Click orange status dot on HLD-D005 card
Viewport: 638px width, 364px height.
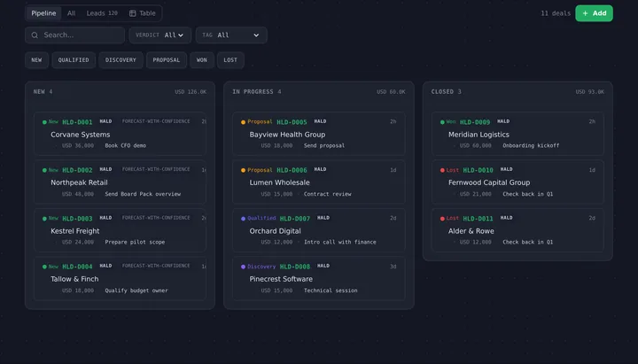(x=244, y=122)
